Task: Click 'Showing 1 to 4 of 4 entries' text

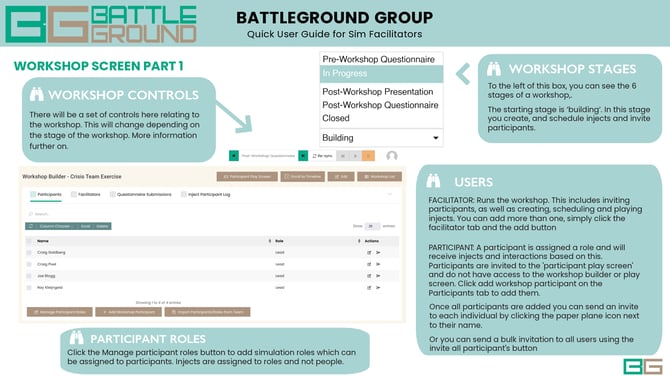Action: tap(159, 303)
